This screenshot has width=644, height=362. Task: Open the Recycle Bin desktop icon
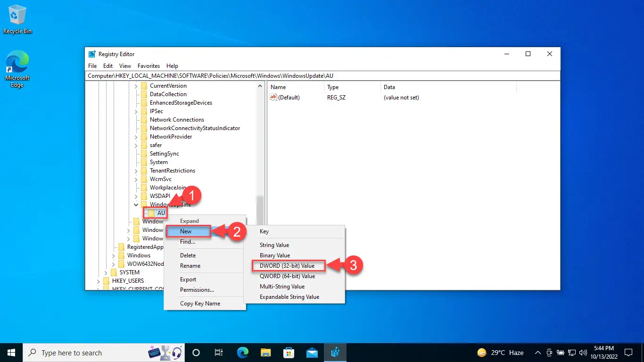click(x=17, y=19)
